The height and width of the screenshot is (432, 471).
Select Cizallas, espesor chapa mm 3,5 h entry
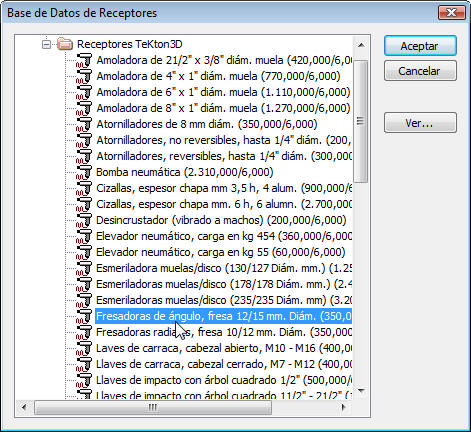(x=224, y=188)
